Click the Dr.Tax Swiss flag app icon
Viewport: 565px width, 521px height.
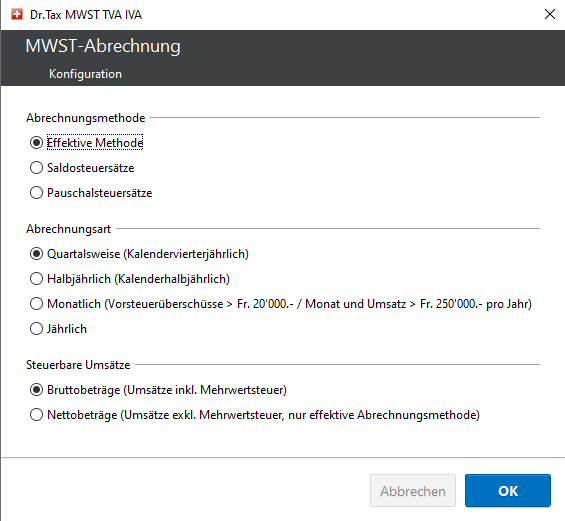17,14
